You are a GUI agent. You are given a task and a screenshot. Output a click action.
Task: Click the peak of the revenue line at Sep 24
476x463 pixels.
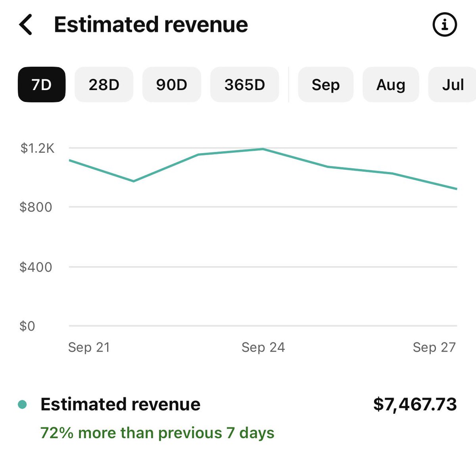[263, 149]
